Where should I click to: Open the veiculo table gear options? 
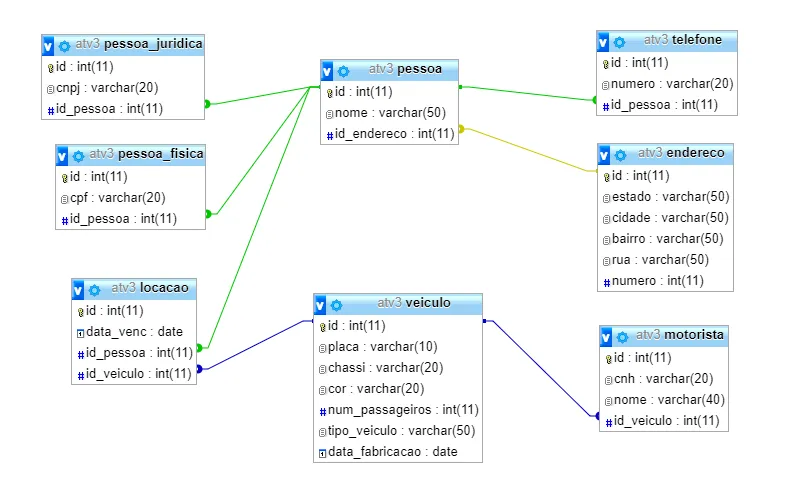click(337, 305)
